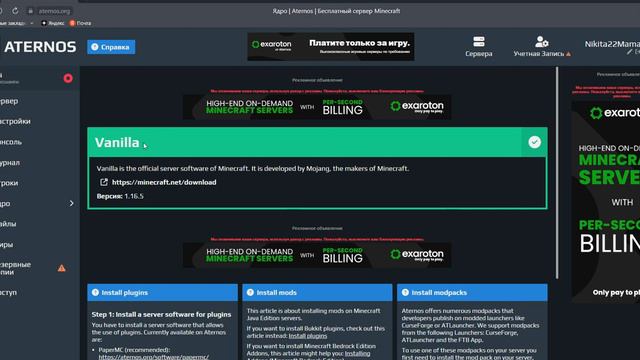
Task: Click the pencil edit icon under username
Action: [x=629, y=52]
